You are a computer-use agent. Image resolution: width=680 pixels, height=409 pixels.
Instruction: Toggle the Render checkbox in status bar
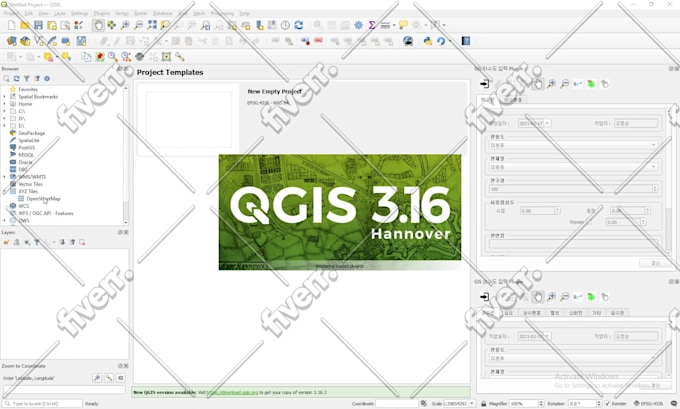pos(608,404)
